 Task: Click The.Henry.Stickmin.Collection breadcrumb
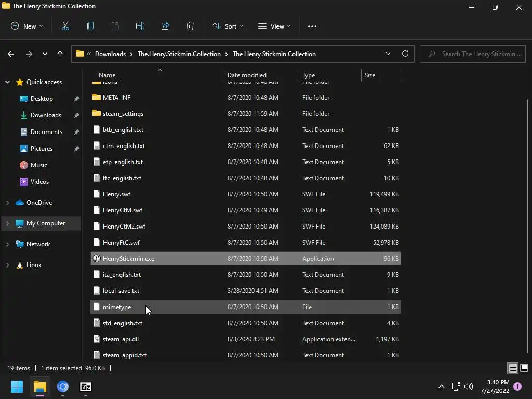[179, 54]
